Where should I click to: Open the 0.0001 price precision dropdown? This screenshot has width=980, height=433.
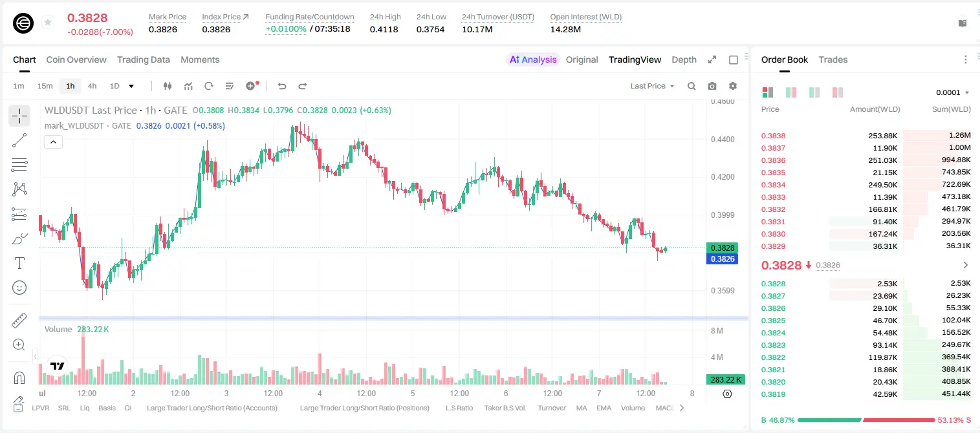[x=953, y=92]
